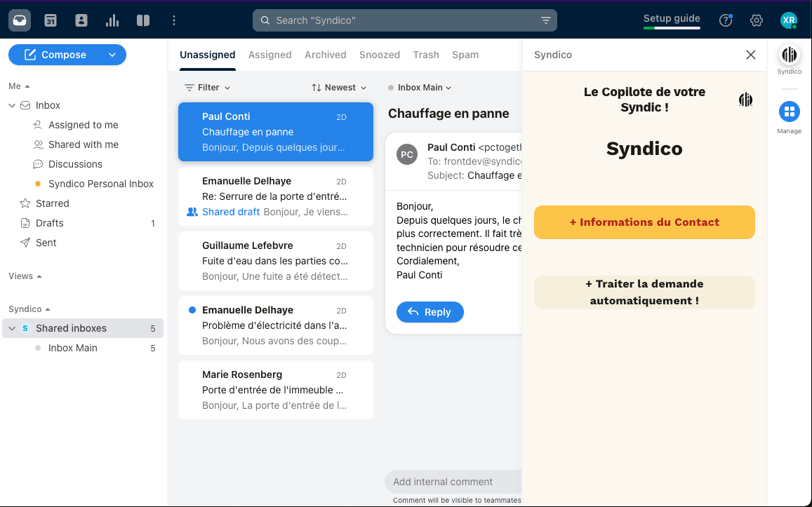Click Traiter la demande automatiquement
This screenshot has width=812, height=507.
click(x=644, y=292)
